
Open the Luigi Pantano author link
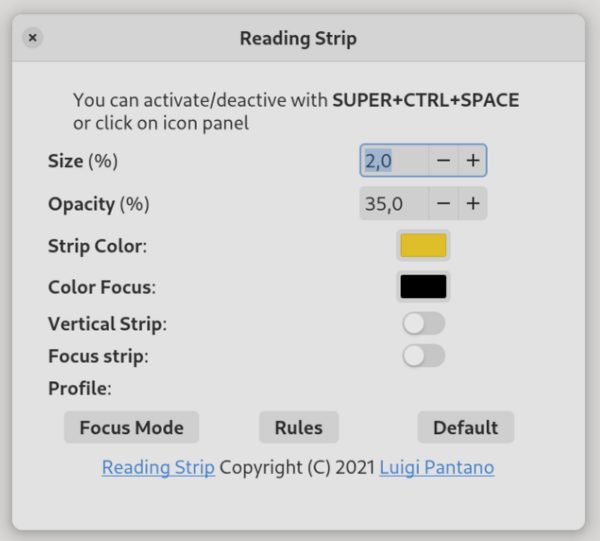click(x=437, y=467)
